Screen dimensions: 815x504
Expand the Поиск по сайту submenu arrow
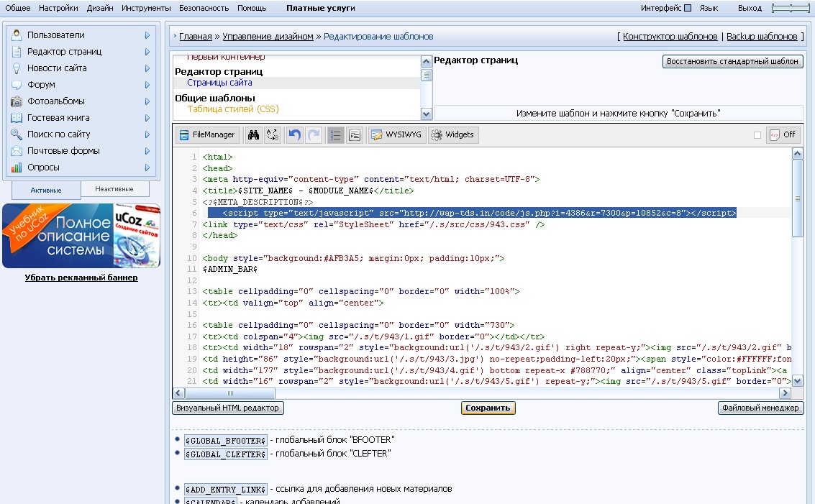coord(147,134)
